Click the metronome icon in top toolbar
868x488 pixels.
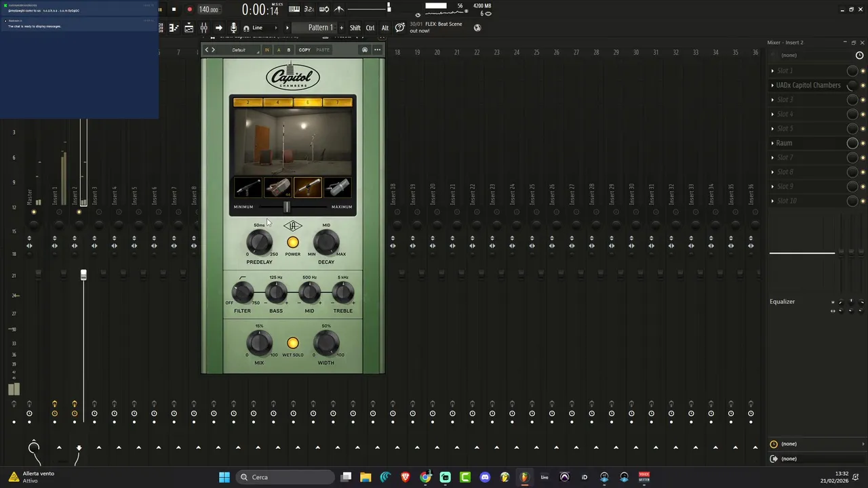click(339, 9)
